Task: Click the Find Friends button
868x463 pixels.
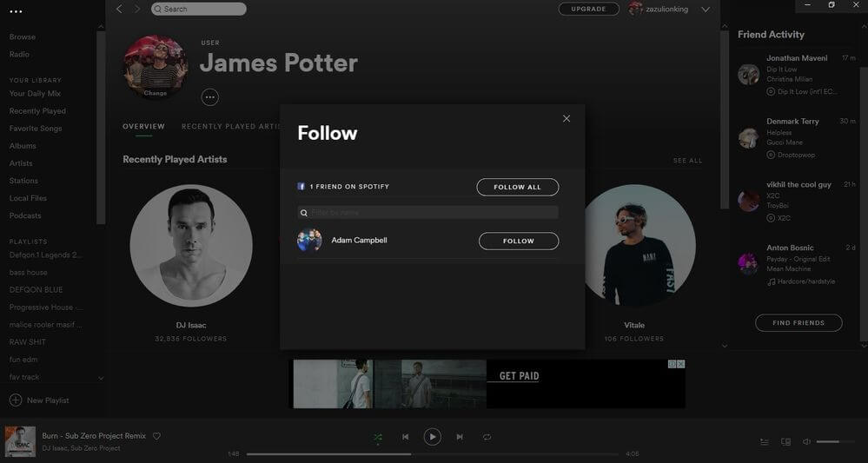Action: (x=798, y=322)
